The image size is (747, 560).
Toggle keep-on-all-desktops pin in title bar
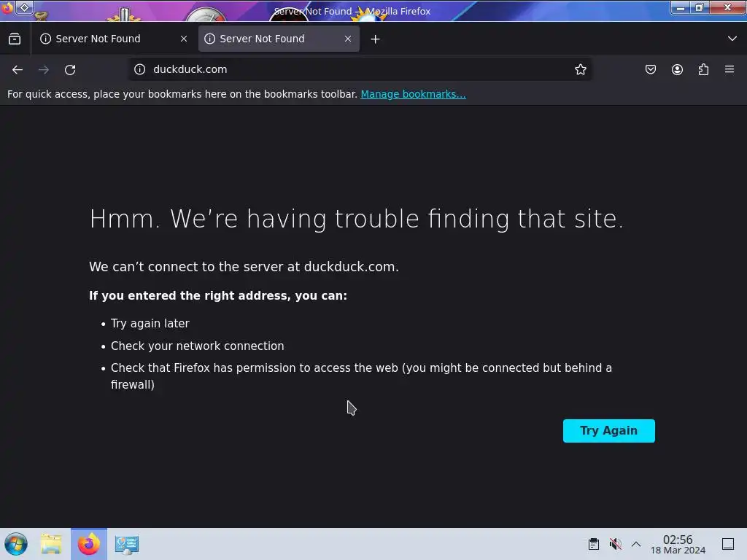pyautogui.click(x=24, y=7)
